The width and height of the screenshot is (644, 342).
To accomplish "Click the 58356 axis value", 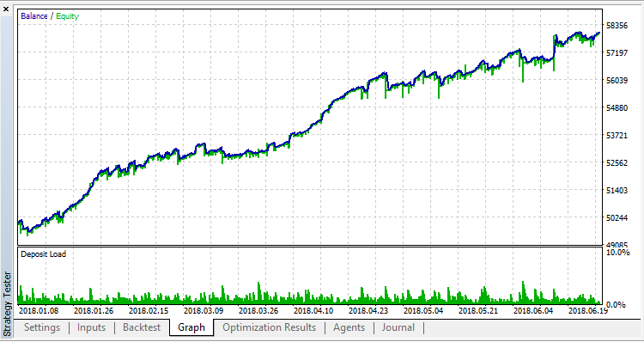I will pyautogui.click(x=617, y=26).
